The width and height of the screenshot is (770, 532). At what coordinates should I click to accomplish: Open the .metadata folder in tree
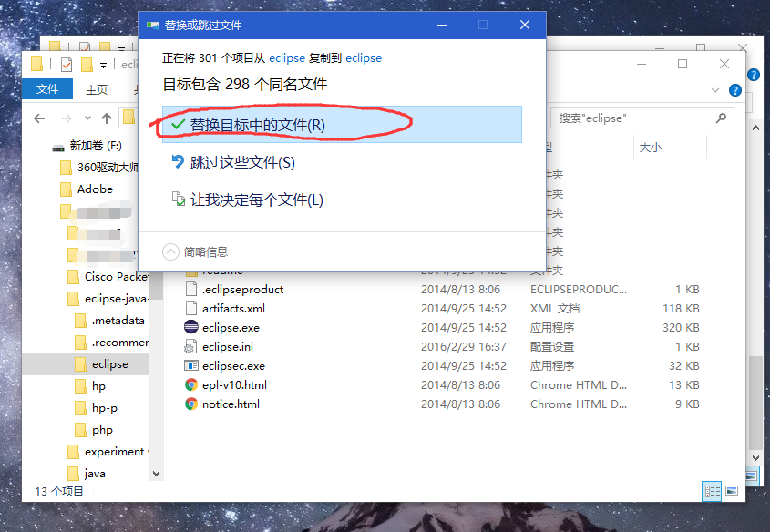point(109,321)
